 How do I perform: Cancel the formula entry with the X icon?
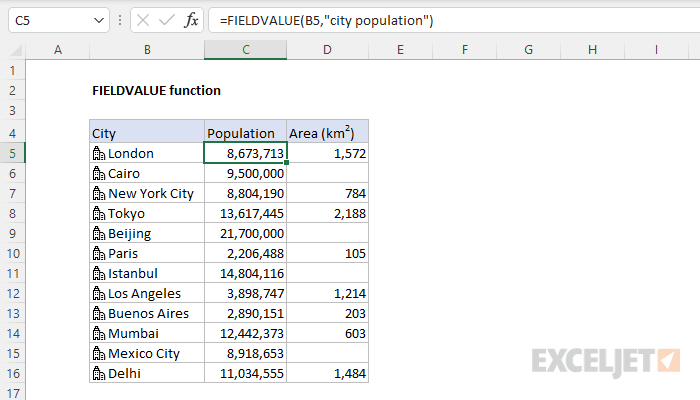tap(143, 21)
